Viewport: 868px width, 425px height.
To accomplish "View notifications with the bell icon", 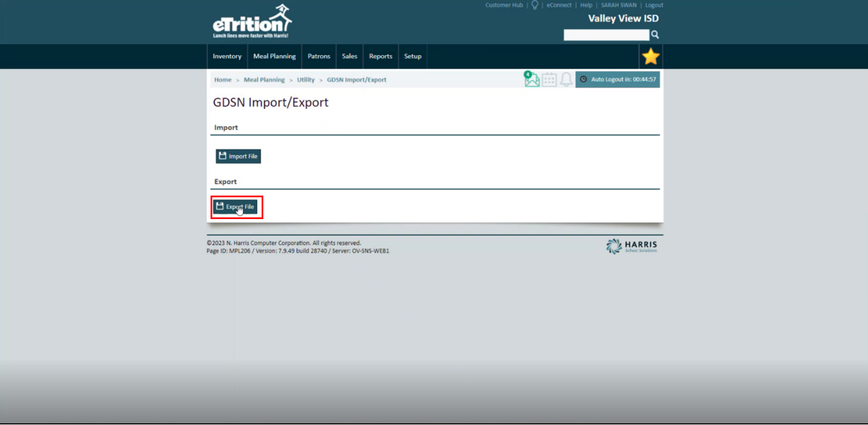I will [566, 80].
